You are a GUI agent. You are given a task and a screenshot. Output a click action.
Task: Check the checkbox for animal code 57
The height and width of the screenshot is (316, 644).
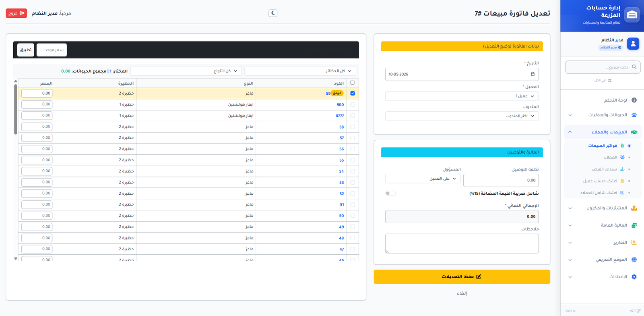pos(353,138)
